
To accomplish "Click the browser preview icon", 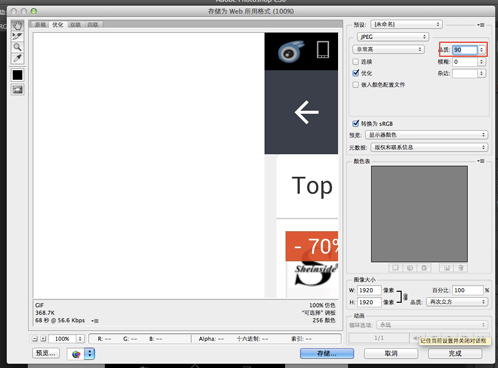I will [x=76, y=354].
